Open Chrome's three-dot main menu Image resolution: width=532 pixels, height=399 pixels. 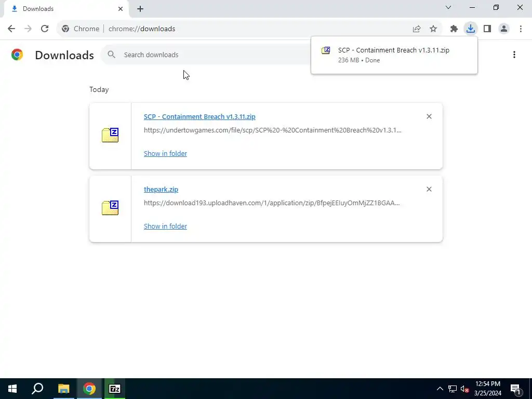click(521, 29)
